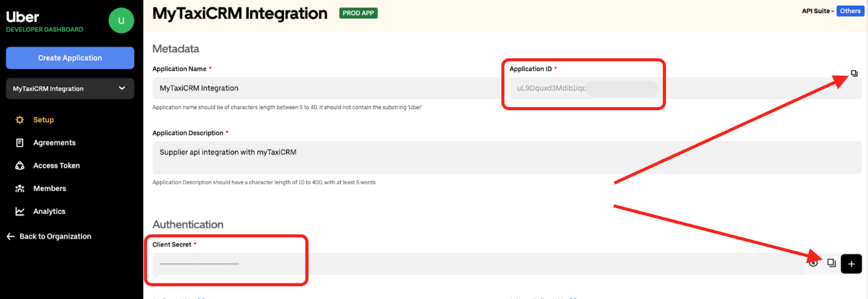Click the back arrow icon beside Back to Organization
Viewport: 868px width, 299px height.
coord(11,237)
